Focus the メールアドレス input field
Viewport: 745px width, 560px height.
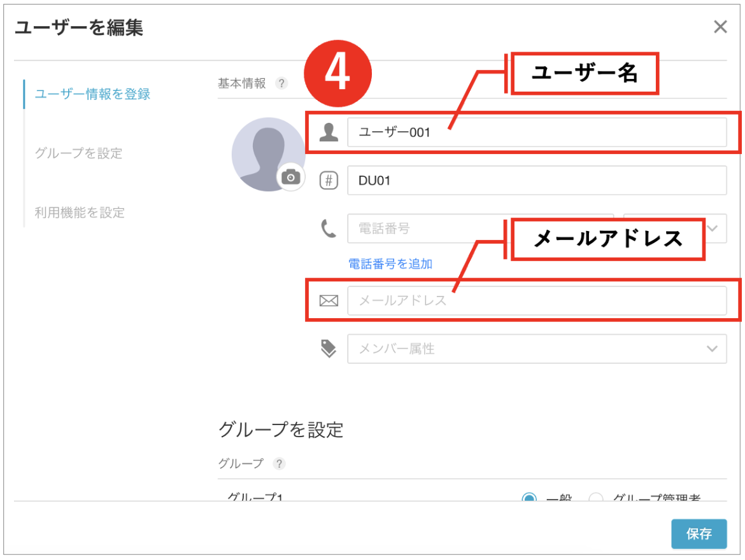pyautogui.click(x=537, y=300)
